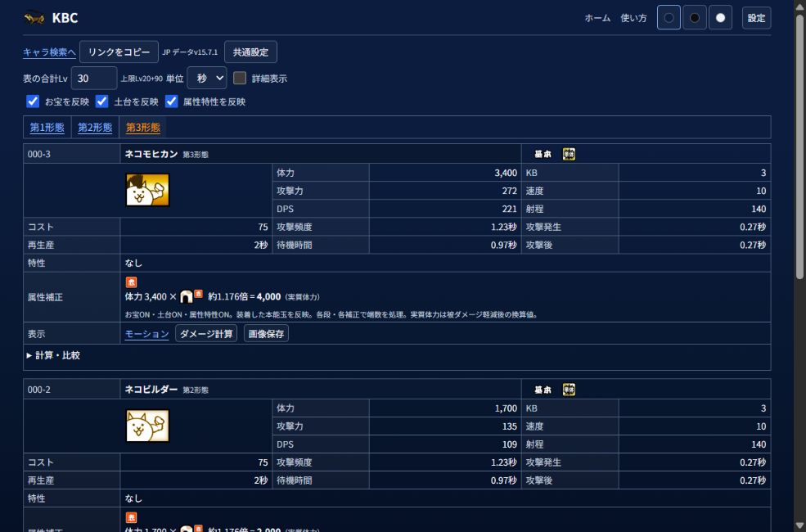Click the ネコモヒカン name text
806x532 pixels.
151,154
